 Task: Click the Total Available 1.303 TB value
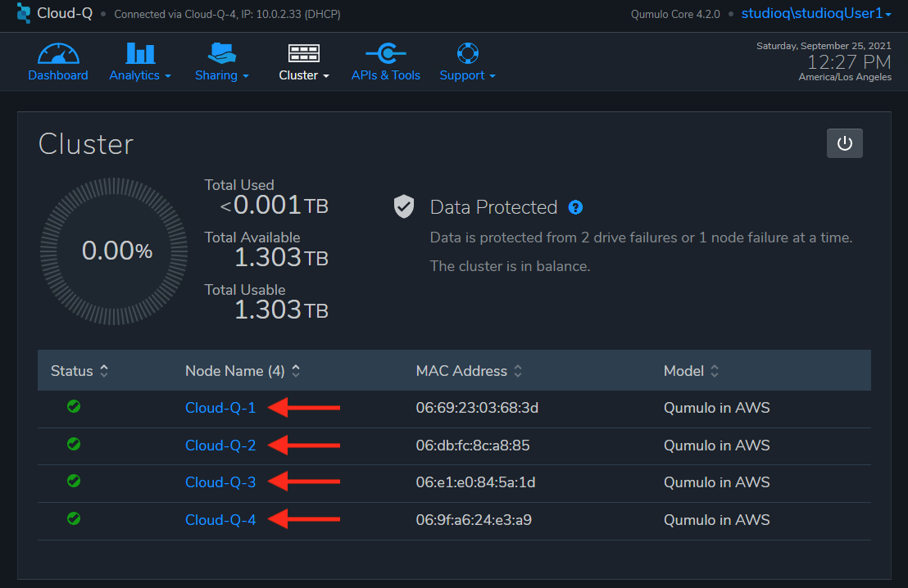tap(281, 257)
